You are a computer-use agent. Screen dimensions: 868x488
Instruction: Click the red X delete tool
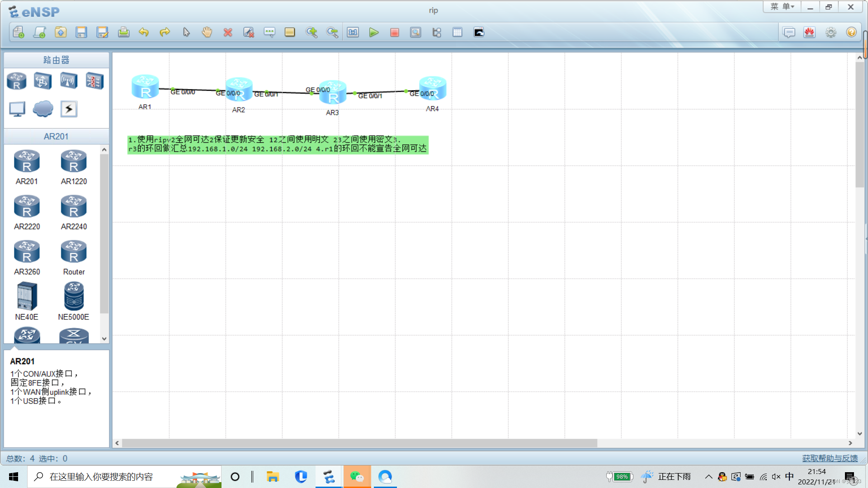[228, 33]
